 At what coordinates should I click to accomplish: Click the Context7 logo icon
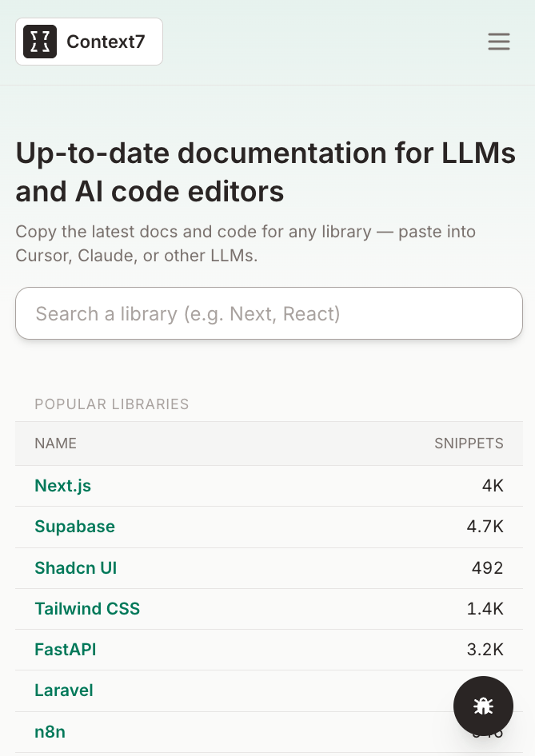pyautogui.click(x=40, y=42)
